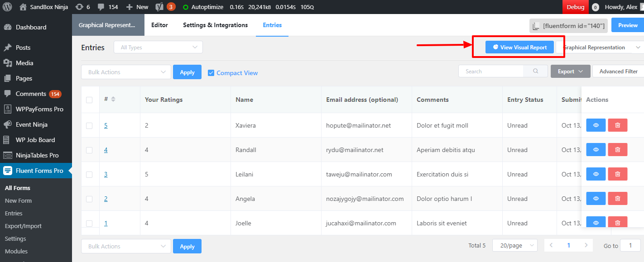
Task: Tick the select-all checkbox in table header
Action: (x=89, y=100)
